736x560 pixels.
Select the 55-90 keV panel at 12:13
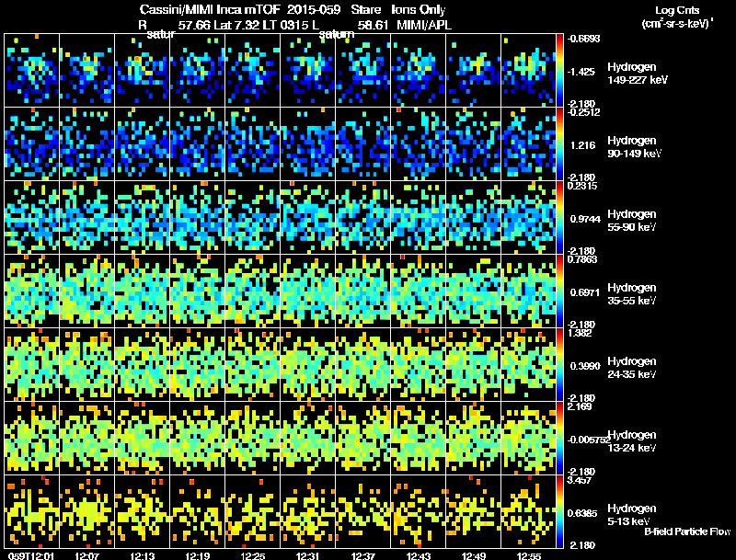tap(143, 218)
